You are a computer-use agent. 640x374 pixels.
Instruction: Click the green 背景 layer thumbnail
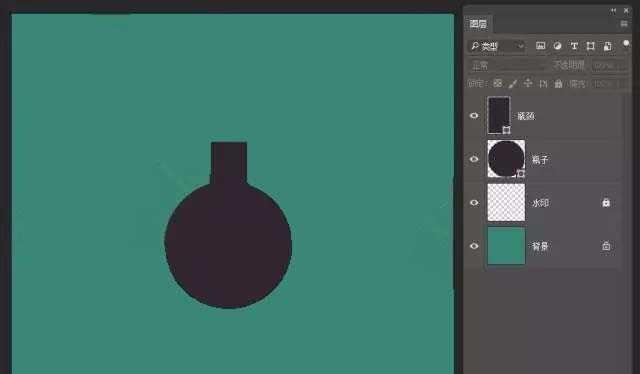506,246
